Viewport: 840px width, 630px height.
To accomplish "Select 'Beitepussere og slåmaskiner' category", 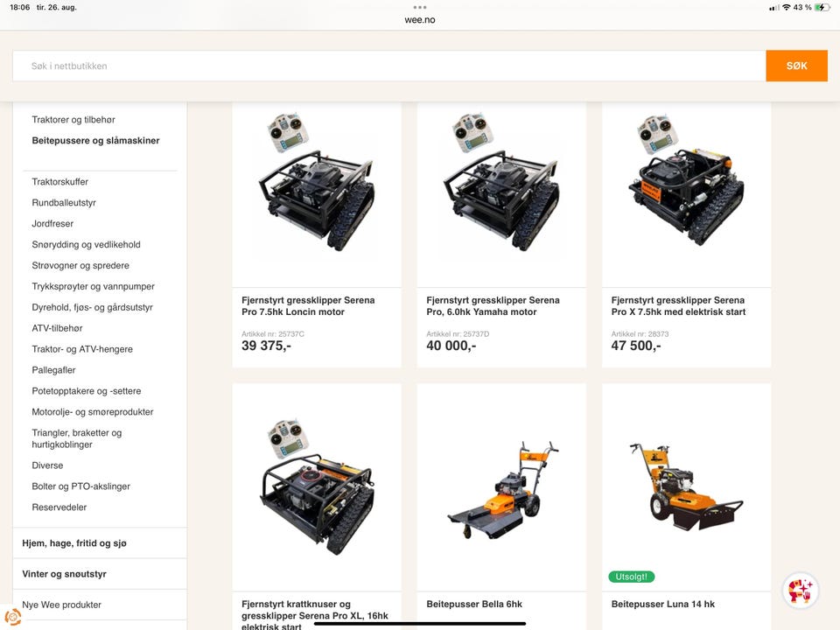I will (x=95, y=140).
